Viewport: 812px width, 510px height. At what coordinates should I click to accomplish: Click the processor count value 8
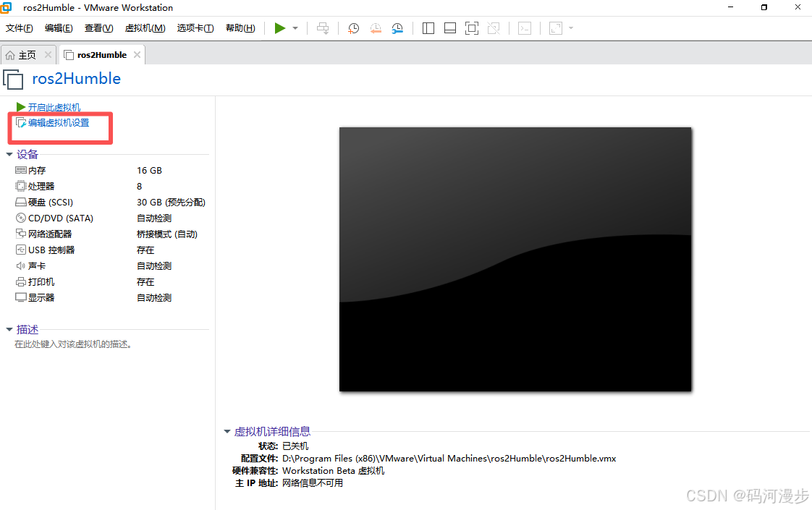coord(139,187)
